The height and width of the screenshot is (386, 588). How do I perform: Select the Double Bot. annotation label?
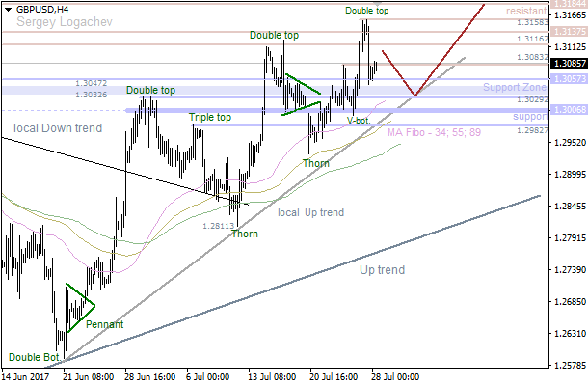click(33, 357)
